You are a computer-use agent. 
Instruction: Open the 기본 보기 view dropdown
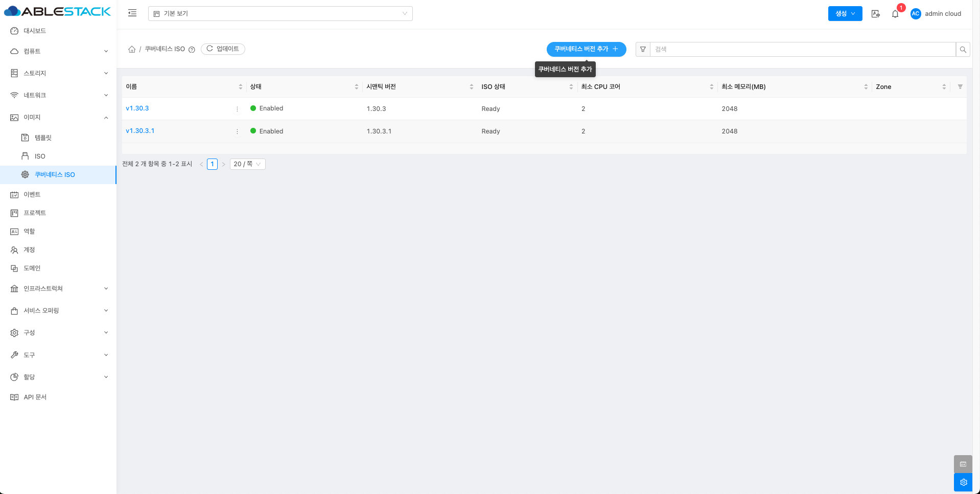280,14
